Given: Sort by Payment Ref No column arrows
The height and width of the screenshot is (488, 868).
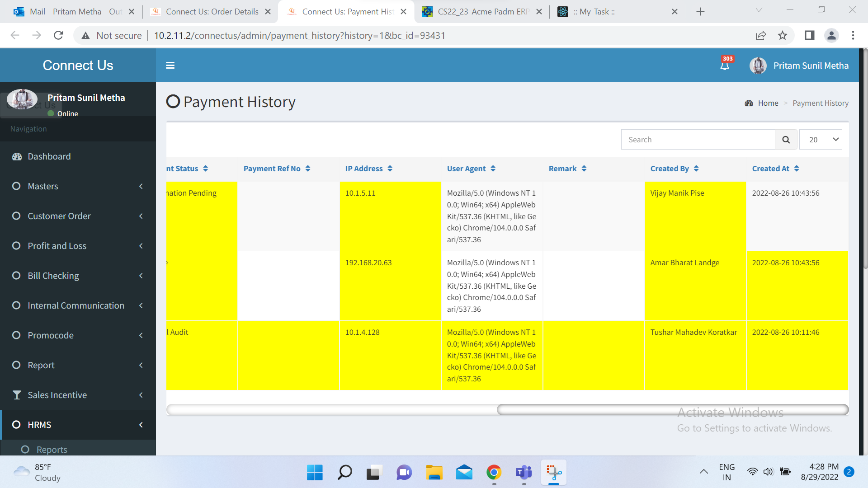Looking at the screenshot, I should (308, 169).
